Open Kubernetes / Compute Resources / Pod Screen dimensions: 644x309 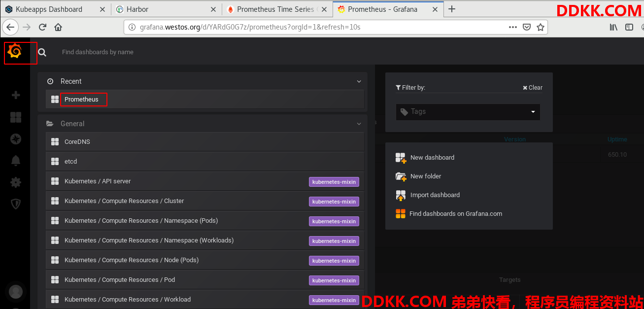click(x=205, y=280)
